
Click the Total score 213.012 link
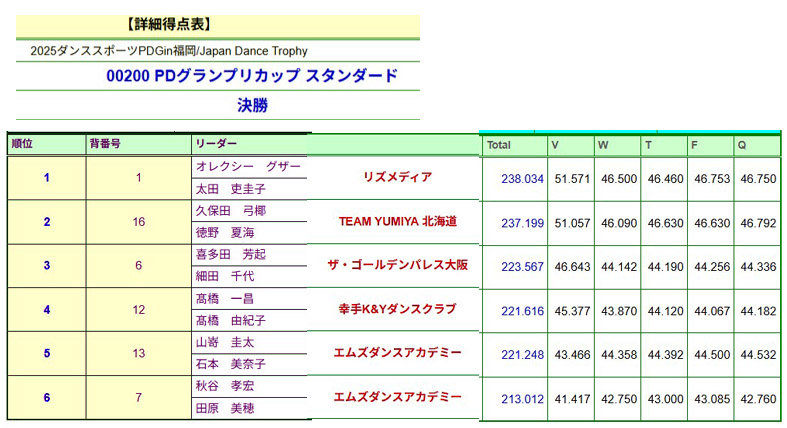pyautogui.click(x=522, y=399)
